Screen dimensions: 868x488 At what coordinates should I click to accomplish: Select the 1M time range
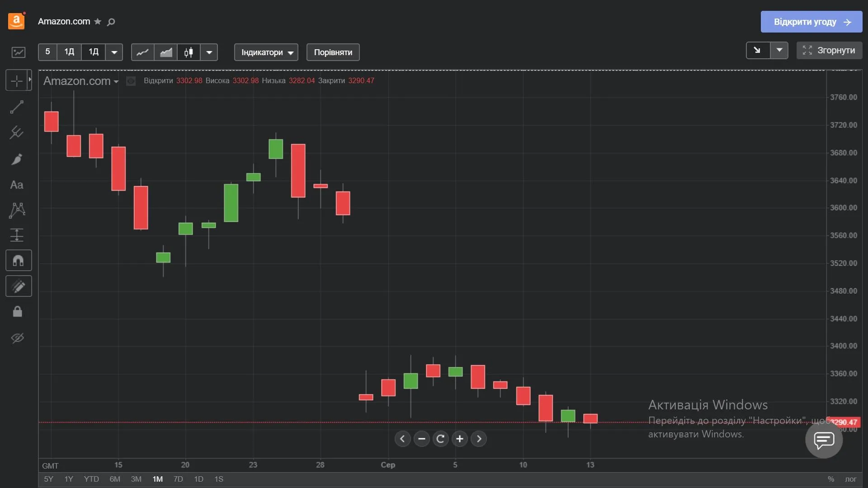pos(158,479)
